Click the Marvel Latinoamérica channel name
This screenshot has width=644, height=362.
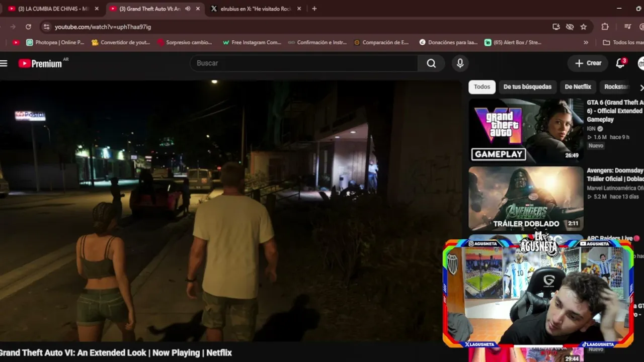(x=615, y=188)
